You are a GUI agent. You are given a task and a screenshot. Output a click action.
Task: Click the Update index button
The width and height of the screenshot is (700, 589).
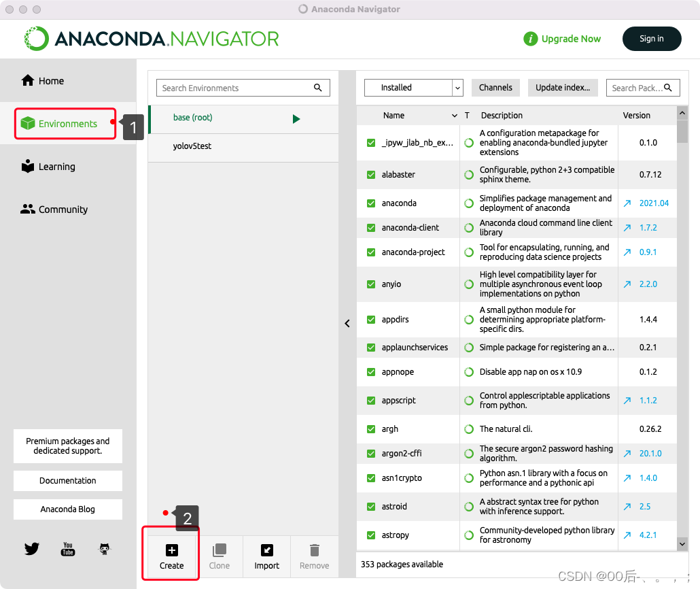[x=563, y=88]
